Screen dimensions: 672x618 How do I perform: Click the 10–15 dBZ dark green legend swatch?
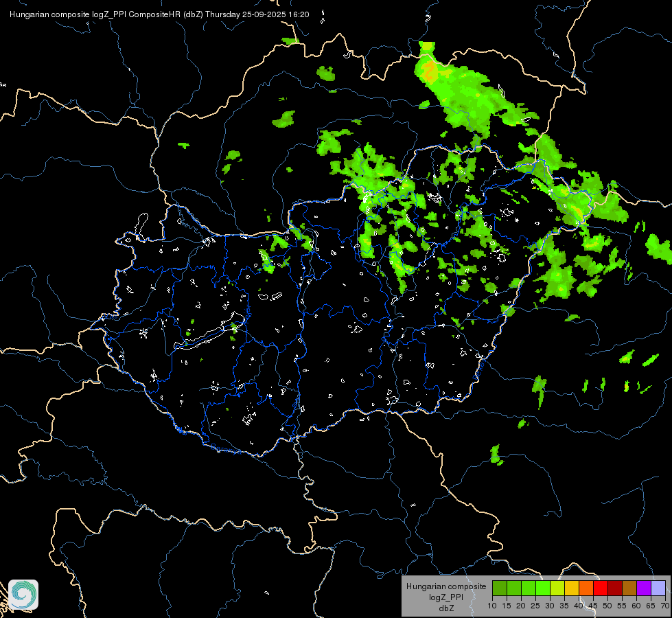click(500, 588)
